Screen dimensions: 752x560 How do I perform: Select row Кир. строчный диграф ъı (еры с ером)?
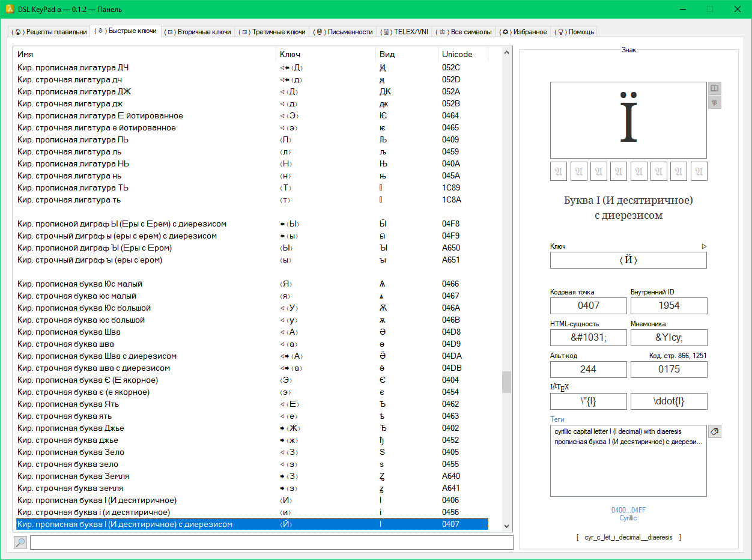[x=252, y=260]
